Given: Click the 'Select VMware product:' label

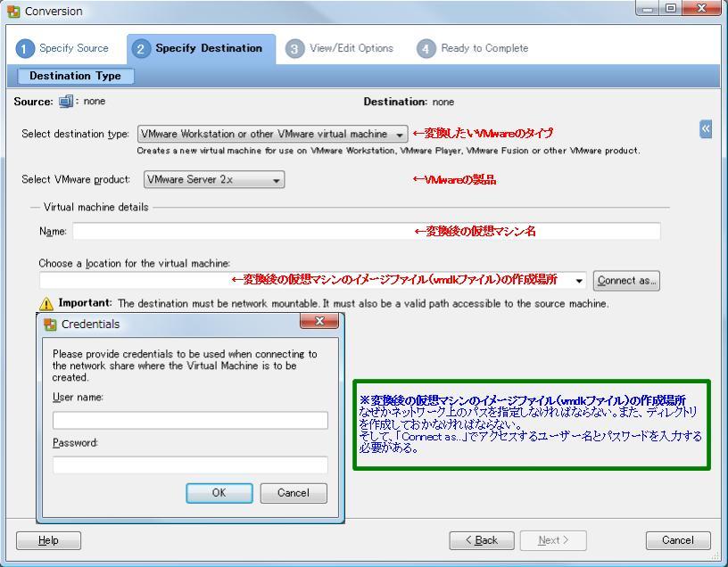Looking at the screenshot, I should [76, 179].
